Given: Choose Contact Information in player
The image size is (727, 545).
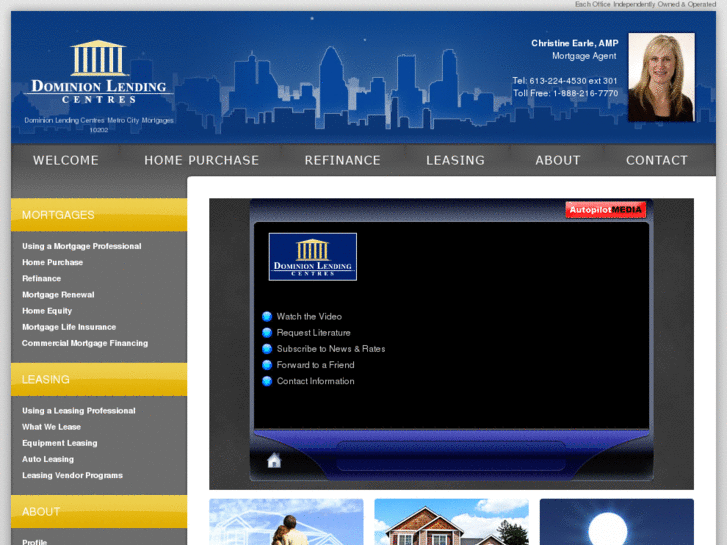Looking at the screenshot, I should (x=315, y=381).
